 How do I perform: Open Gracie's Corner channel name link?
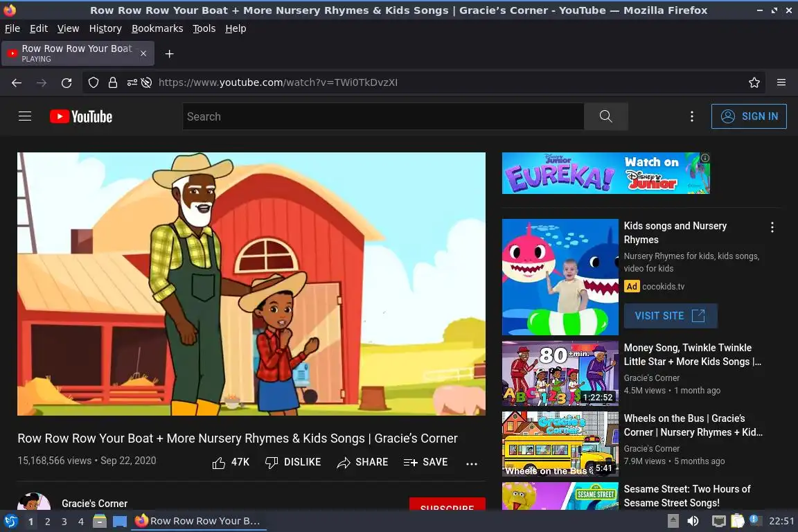point(95,504)
